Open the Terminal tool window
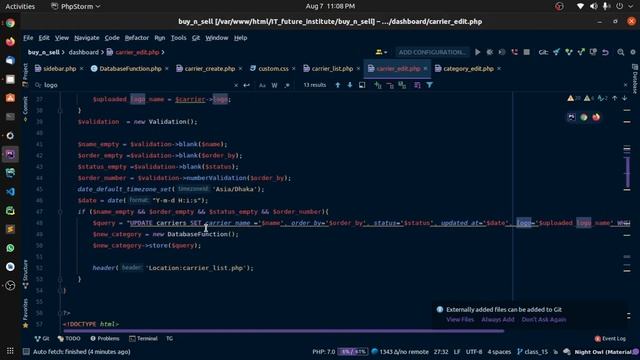640x360 pixels. (143, 338)
